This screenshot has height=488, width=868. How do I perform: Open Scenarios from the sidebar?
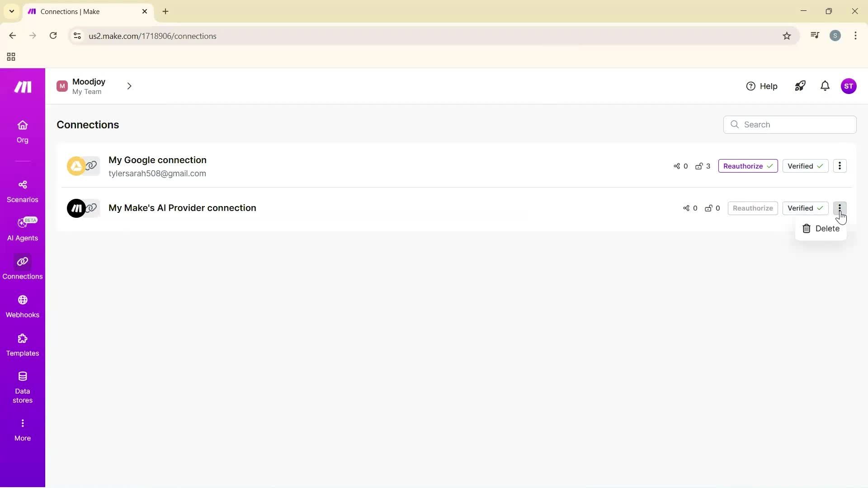tap(22, 191)
